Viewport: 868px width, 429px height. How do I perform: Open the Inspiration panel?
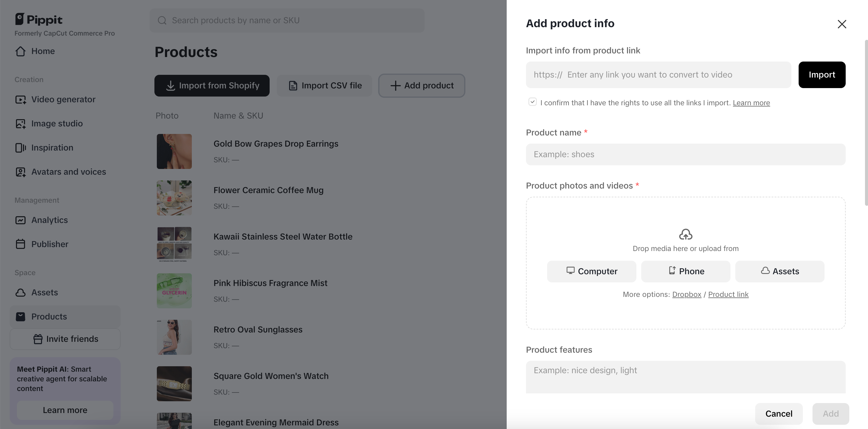(52, 148)
